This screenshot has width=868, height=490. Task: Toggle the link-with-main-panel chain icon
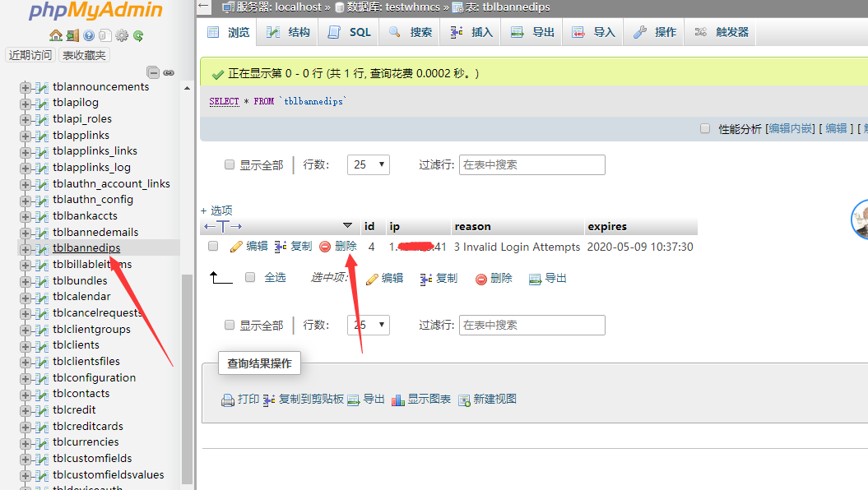pos(169,72)
